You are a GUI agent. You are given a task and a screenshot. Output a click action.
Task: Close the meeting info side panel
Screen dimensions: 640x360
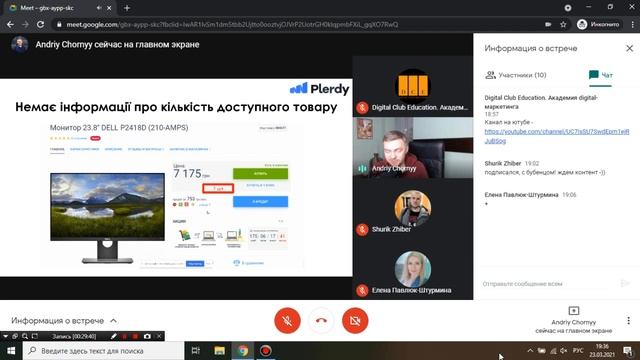[629, 48]
